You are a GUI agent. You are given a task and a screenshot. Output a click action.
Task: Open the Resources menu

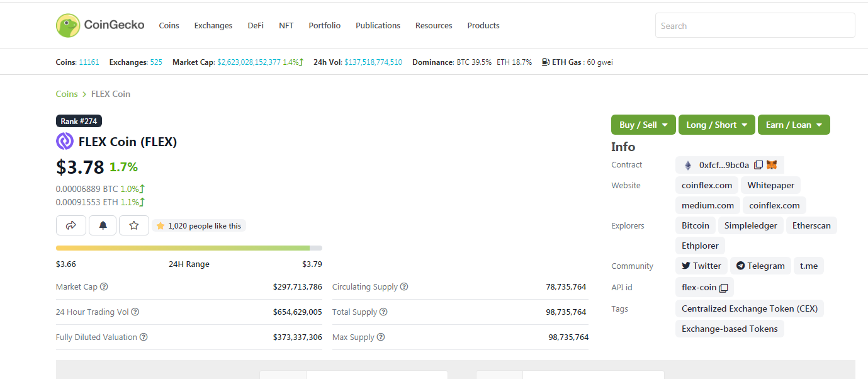coord(434,25)
